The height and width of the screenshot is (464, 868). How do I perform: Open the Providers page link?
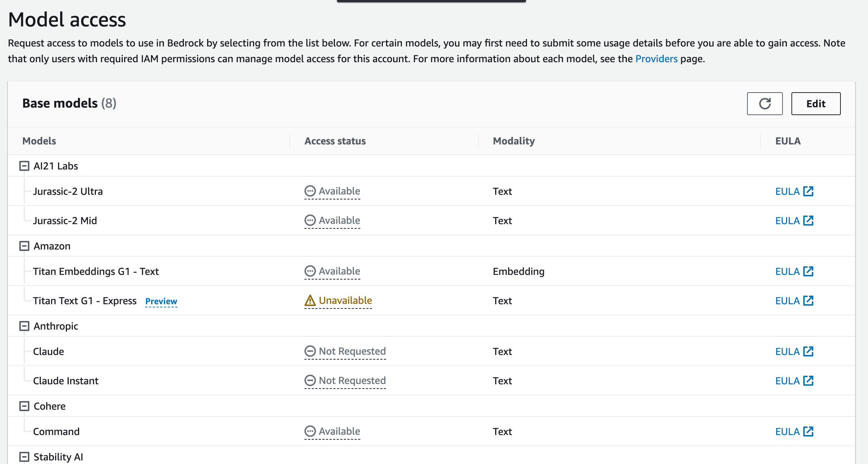tap(656, 59)
